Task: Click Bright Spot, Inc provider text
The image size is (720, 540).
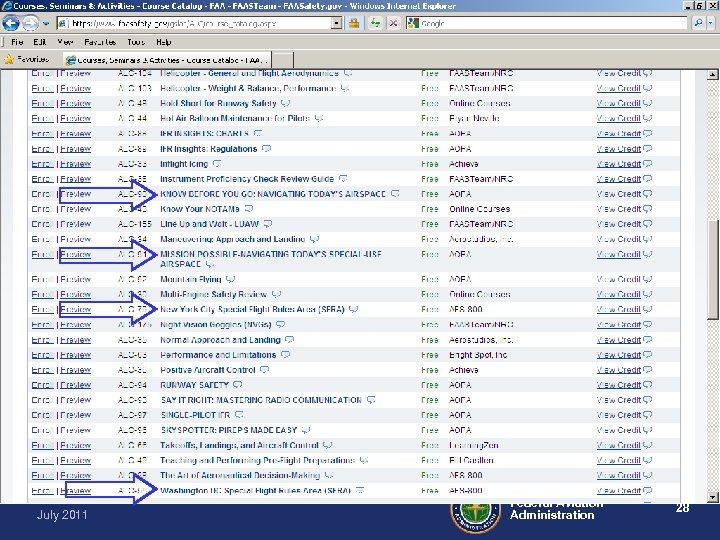Action: click(x=478, y=355)
